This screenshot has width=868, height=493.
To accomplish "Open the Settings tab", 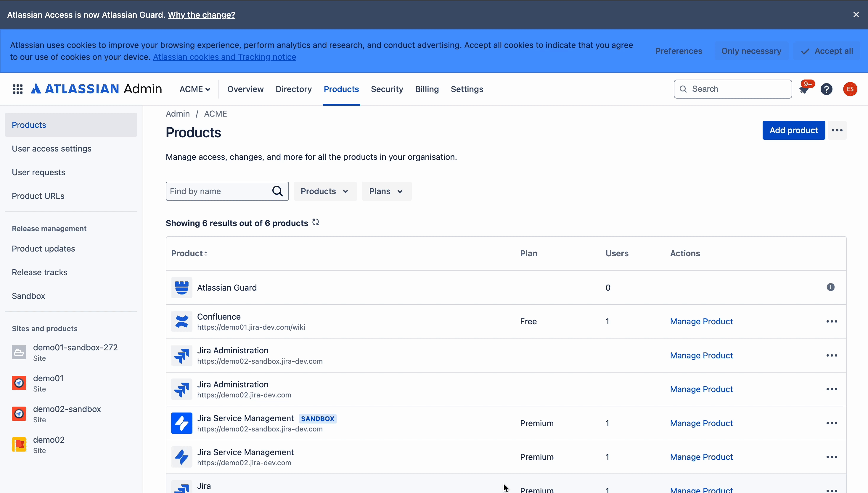I will (467, 89).
